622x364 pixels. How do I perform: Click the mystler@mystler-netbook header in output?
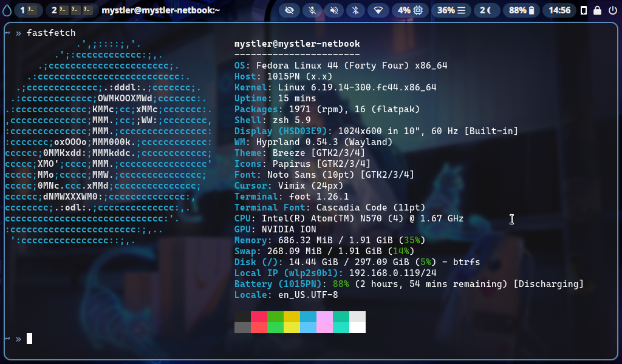pos(297,44)
